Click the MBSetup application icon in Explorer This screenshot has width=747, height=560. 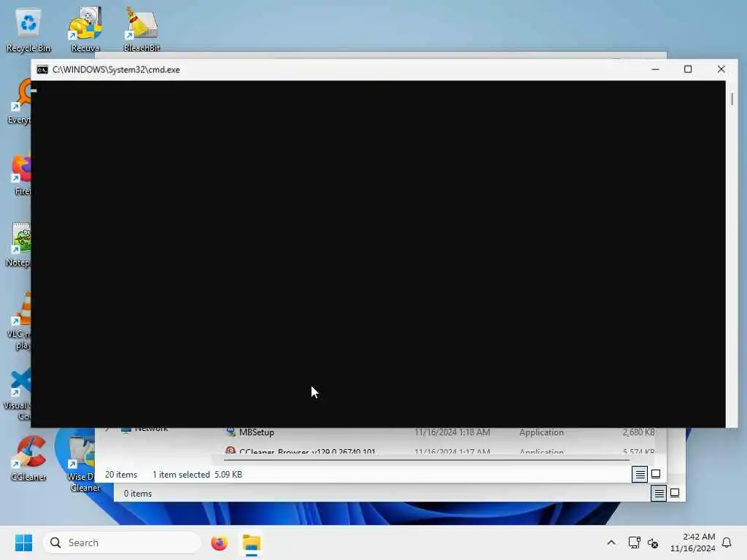tap(231, 432)
